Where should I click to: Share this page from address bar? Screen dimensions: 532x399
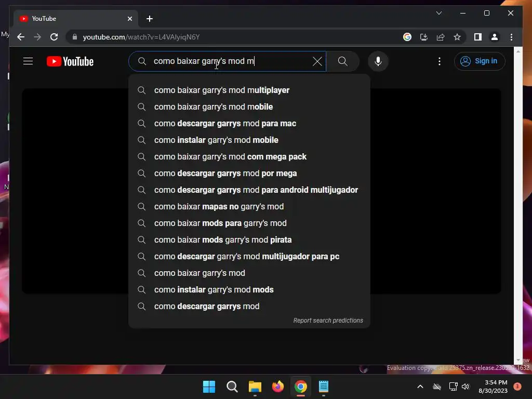tap(441, 37)
